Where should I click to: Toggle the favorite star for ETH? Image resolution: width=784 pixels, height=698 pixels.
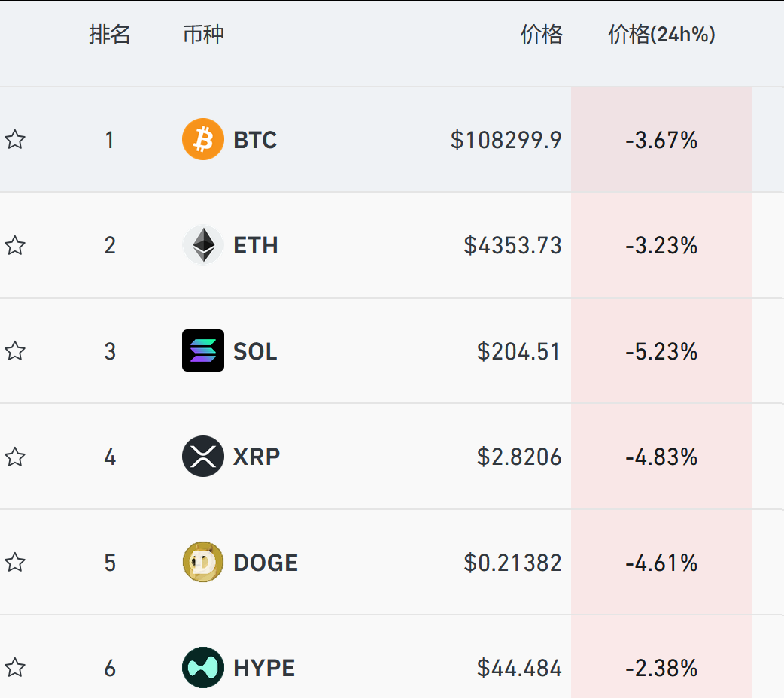coord(15,245)
